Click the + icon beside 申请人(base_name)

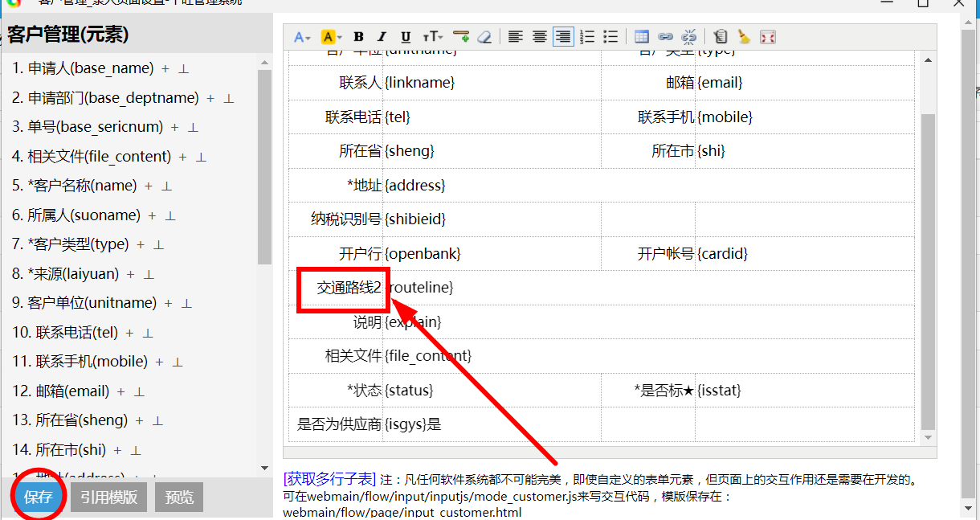pos(165,69)
